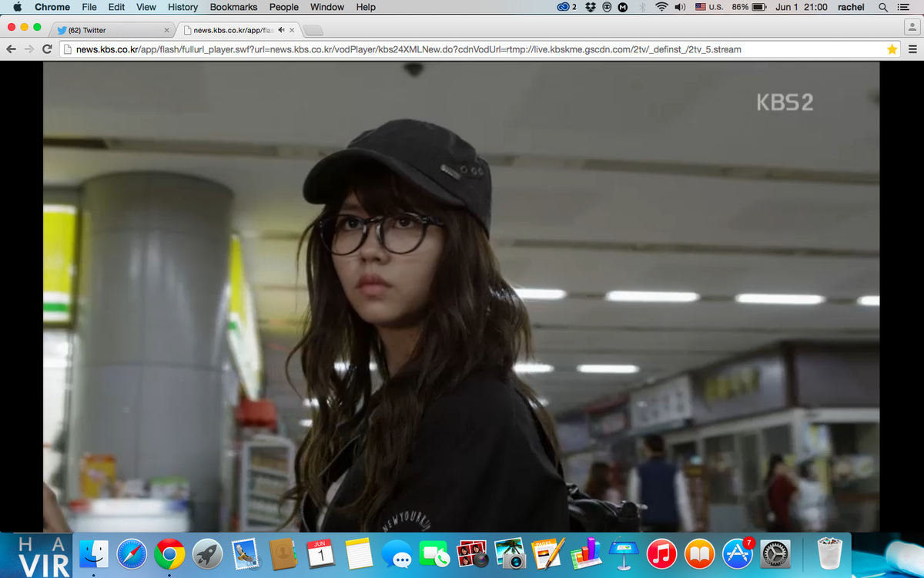The image size is (924, 578).
Task: Open Spotlight search in the menu bar
Action: pos(882,7)
